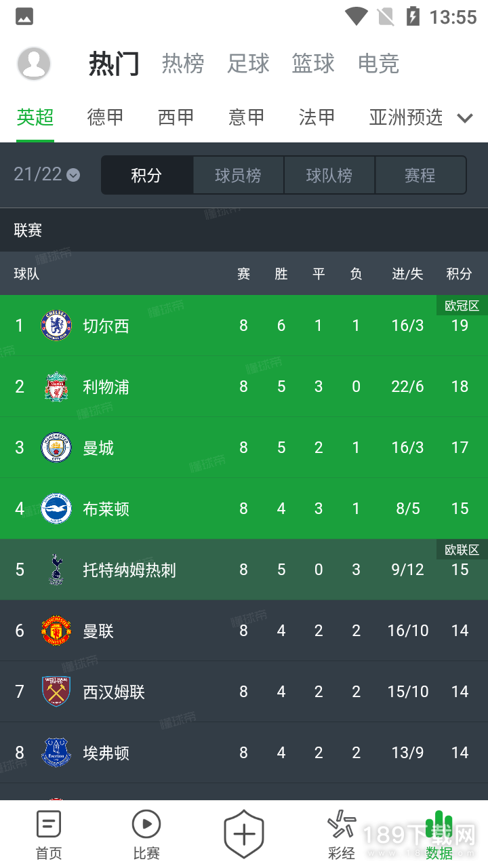Image resolution: width=488 pixels, height=868 pixels.
Task: Open the 21/22 season dropdown
Action: 47,174
